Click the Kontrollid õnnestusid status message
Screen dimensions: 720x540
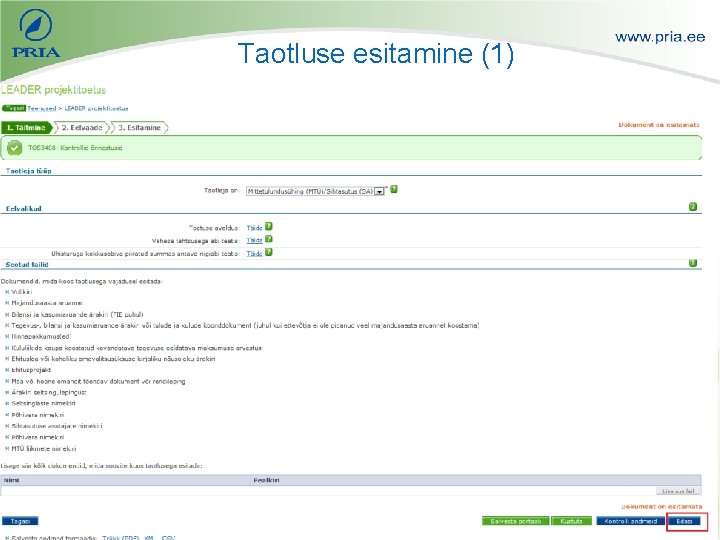[75, 148]
